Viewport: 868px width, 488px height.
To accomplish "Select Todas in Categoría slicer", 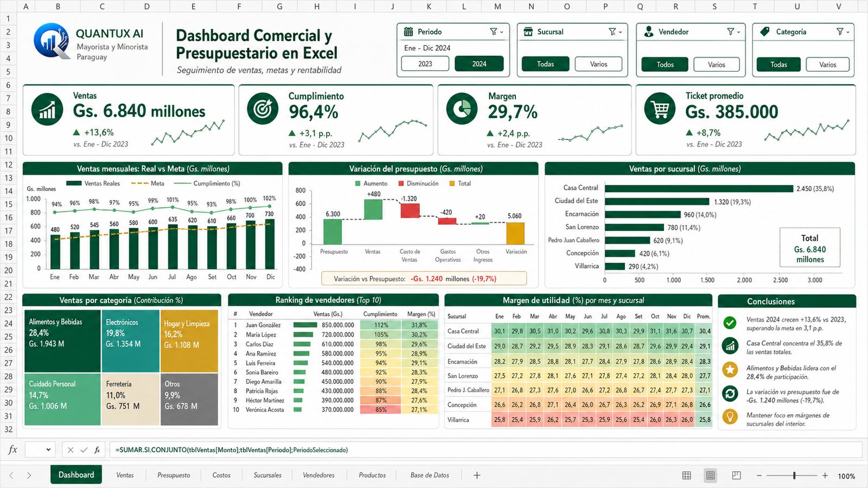I will (778, 65).
